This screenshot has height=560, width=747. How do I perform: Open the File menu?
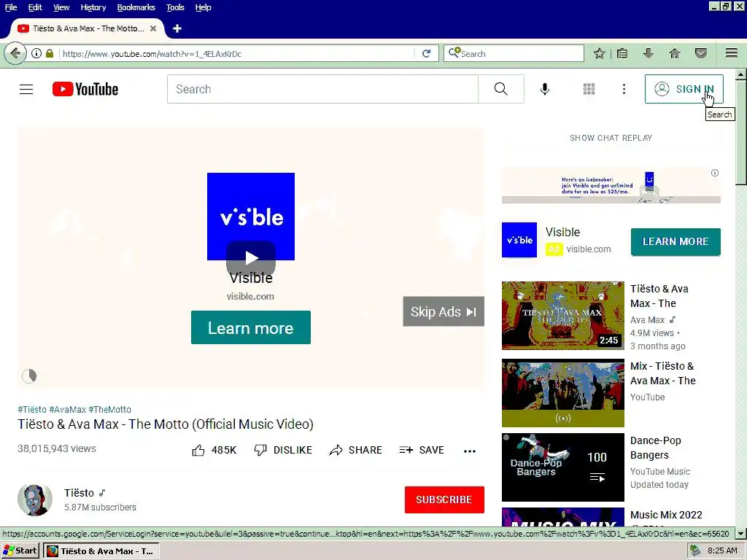11,7
